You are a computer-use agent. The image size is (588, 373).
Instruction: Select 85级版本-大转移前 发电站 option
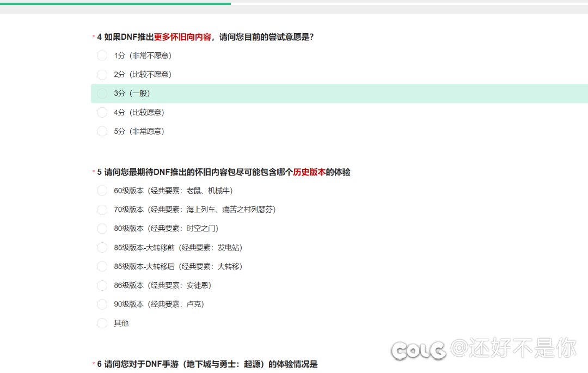click(x=102, y=248)
